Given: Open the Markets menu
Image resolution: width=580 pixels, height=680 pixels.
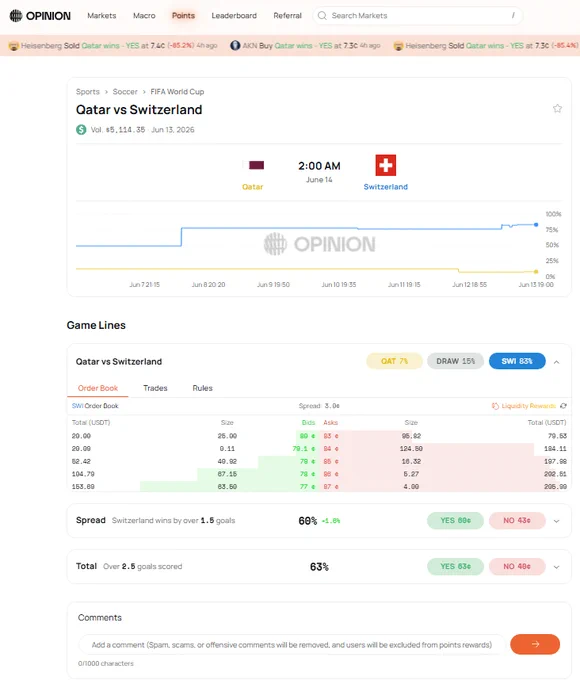Looking at the screenshot, I should click(102, 16).
